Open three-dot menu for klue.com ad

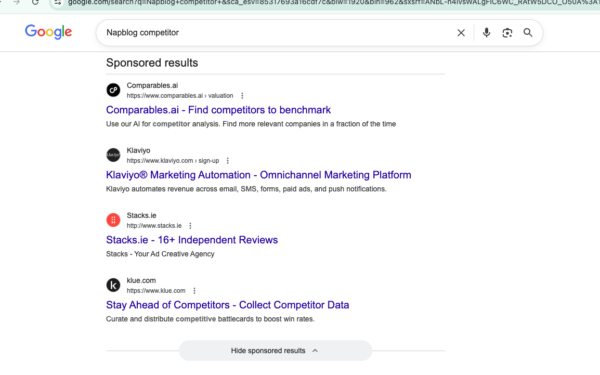click(194, 291)
